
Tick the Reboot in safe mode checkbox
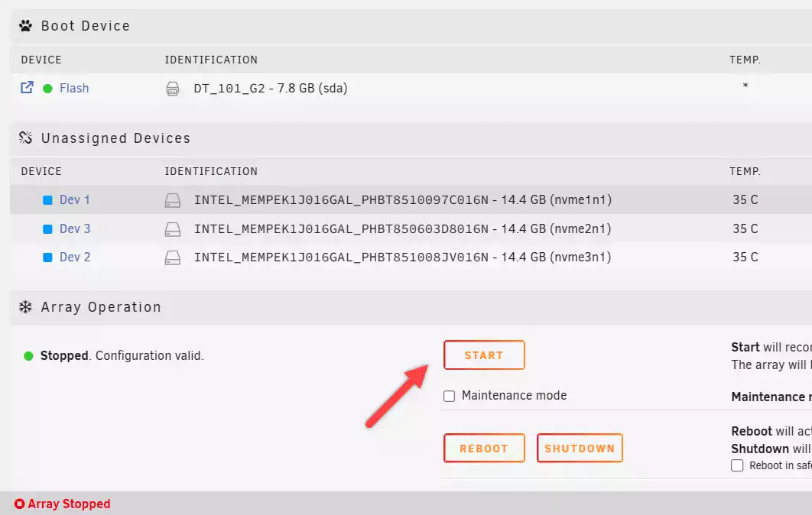coord(737,465)
